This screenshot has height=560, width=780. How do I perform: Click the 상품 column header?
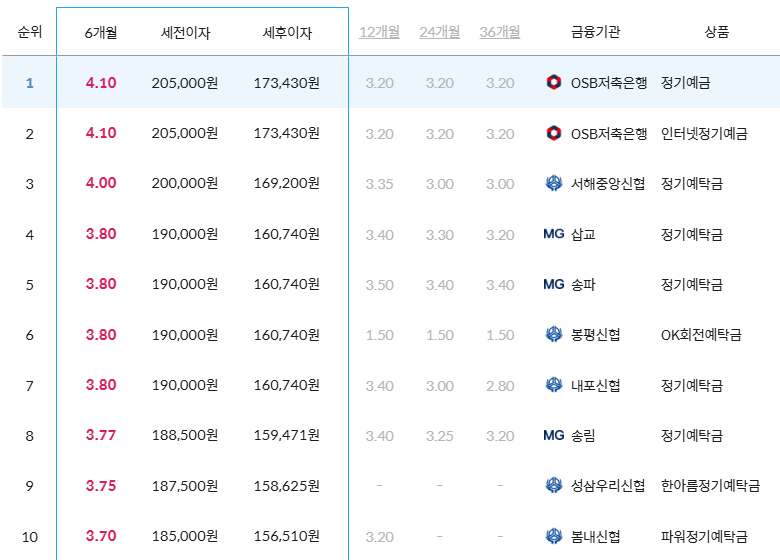717,32
